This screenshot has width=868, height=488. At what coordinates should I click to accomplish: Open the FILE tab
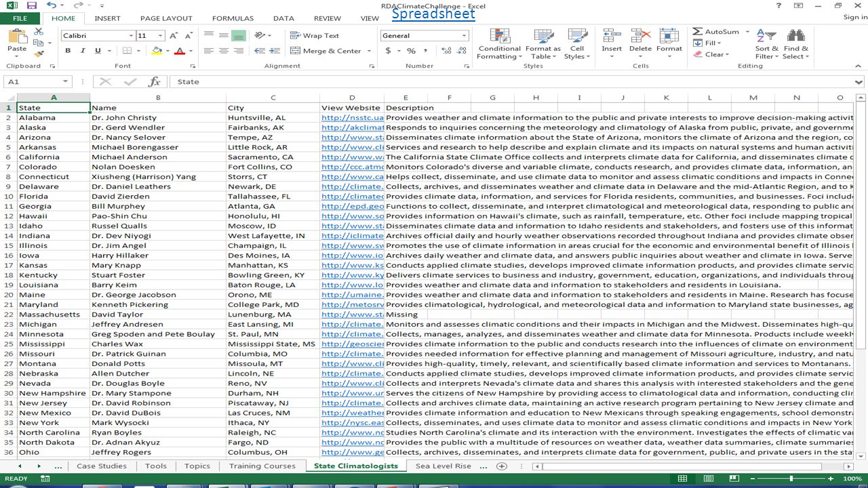click(20, 18)
